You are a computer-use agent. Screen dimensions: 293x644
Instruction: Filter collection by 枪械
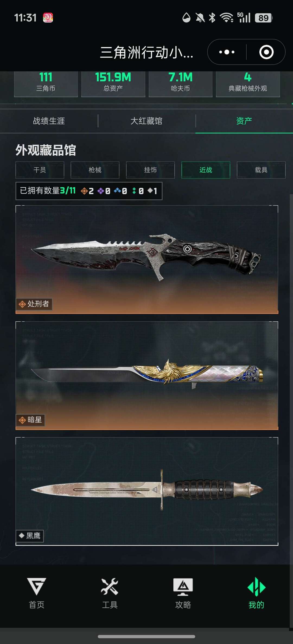tap(95, 170)
